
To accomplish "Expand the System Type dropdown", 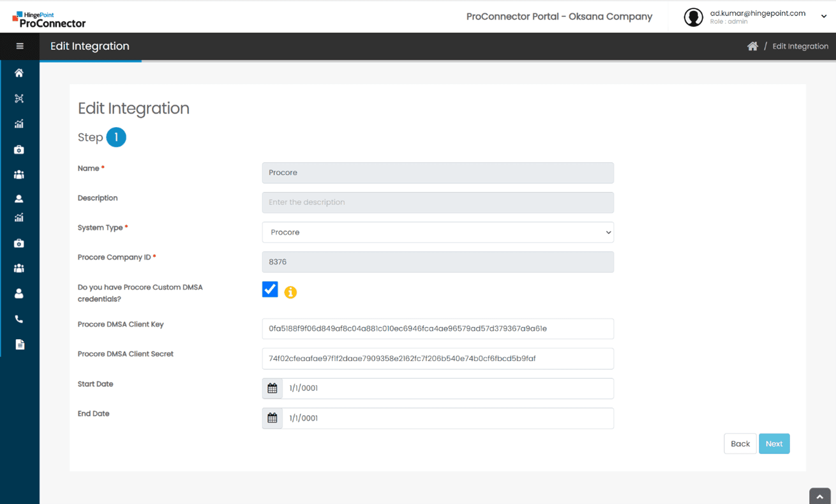I will point(438,232).
